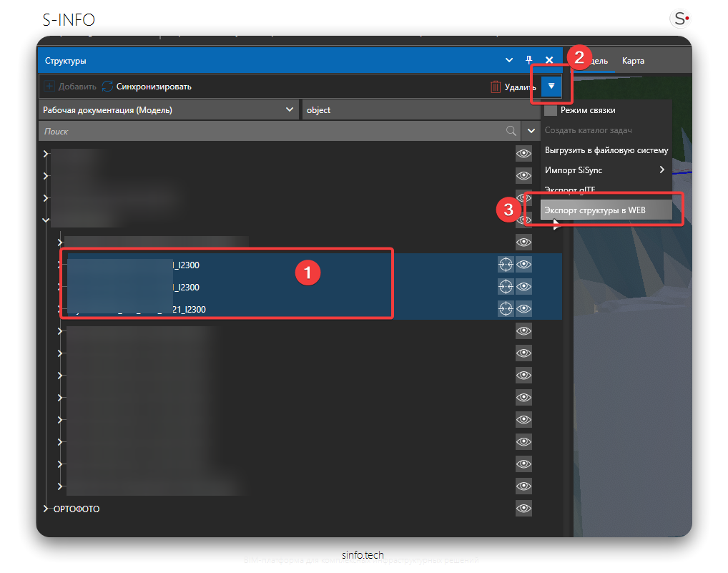Open the blue dropdown menu button

point(551,86)
